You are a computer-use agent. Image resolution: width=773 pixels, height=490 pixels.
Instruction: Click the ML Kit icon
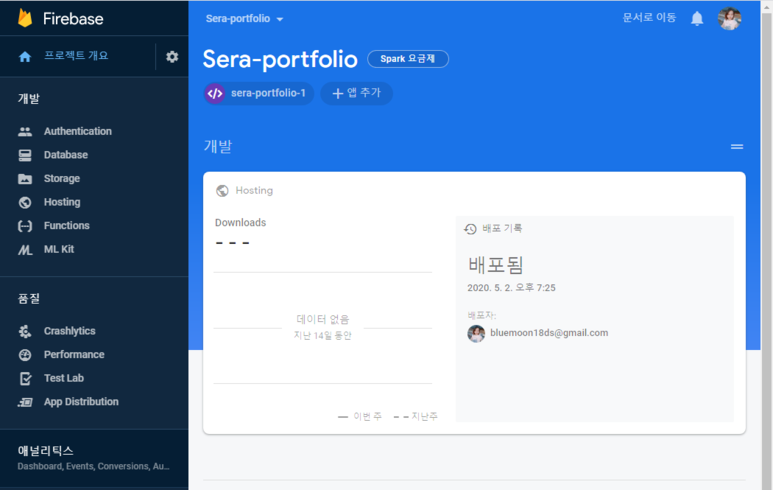coord(25,249)
